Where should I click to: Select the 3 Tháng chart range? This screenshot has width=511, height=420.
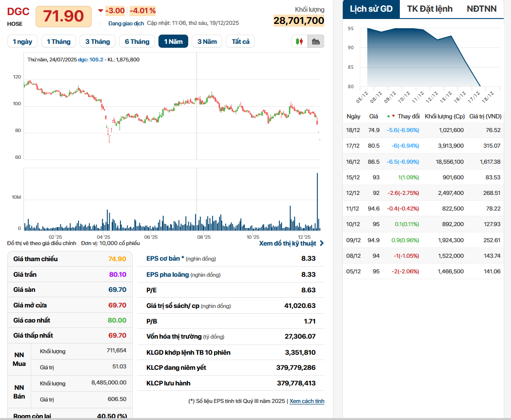click(x=98, y=41)
